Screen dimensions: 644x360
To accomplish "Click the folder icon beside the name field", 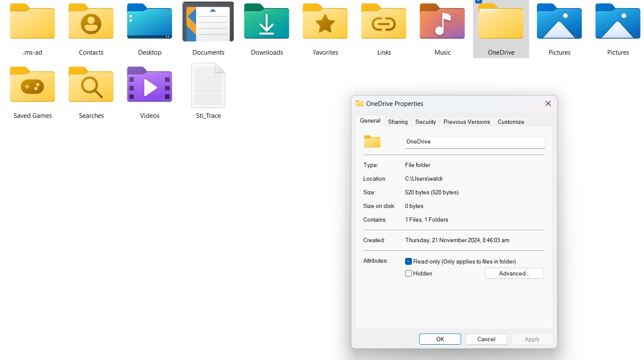I will tap(372, 141).
